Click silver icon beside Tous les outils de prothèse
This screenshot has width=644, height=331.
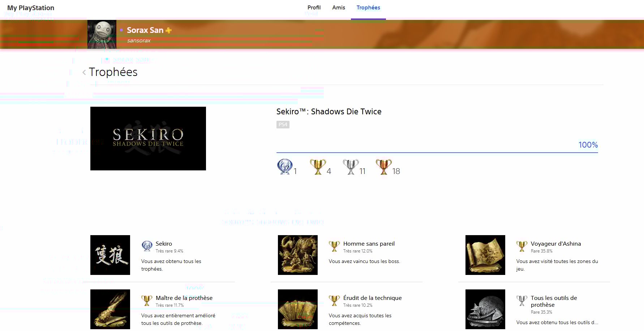coord(522,300)
